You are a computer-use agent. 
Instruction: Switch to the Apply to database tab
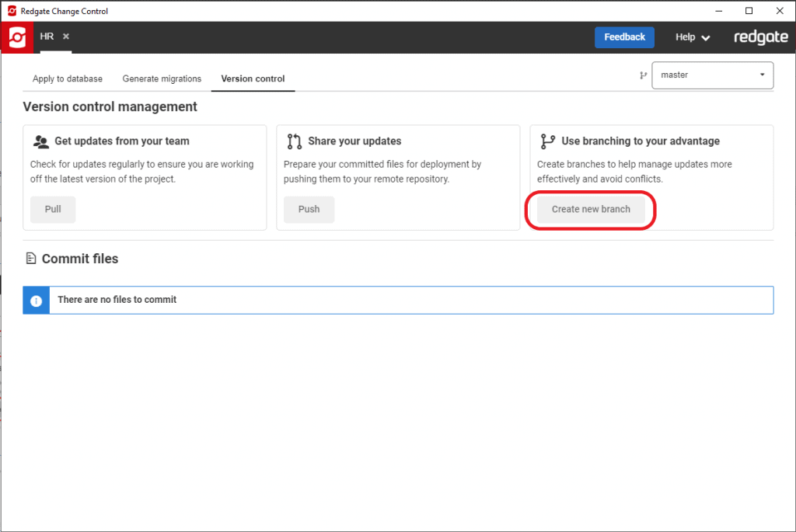pos(67,78)
